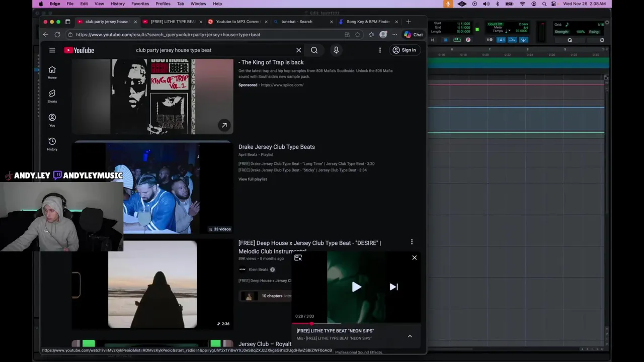Viewport: 644px width, 362px height.
Task: Submit search with the magnifier button
Action: pyautogui.click(x=314, y=50)
